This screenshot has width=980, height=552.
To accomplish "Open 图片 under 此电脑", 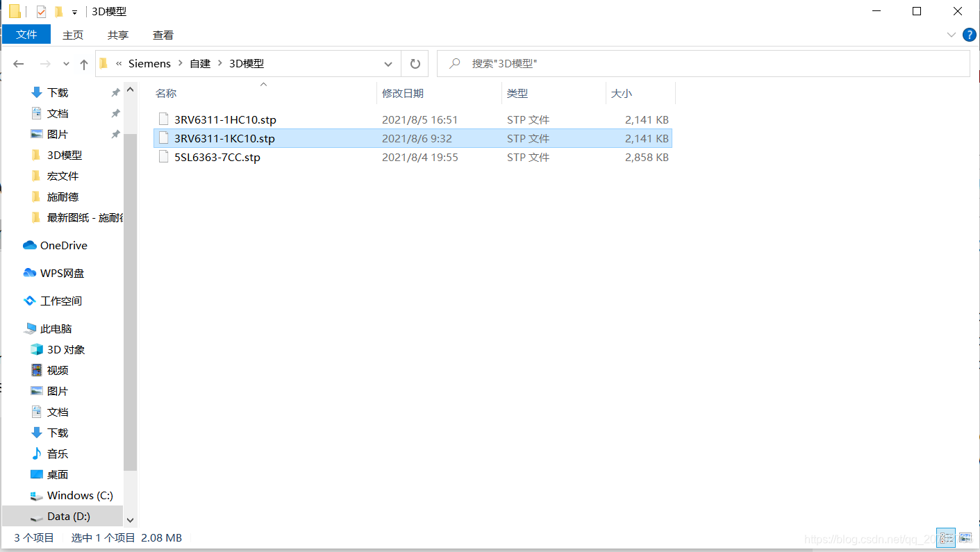I will pos(58,391).
